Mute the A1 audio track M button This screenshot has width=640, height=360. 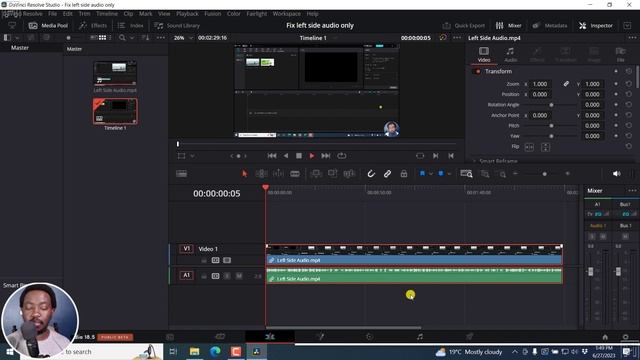point(239,276)
